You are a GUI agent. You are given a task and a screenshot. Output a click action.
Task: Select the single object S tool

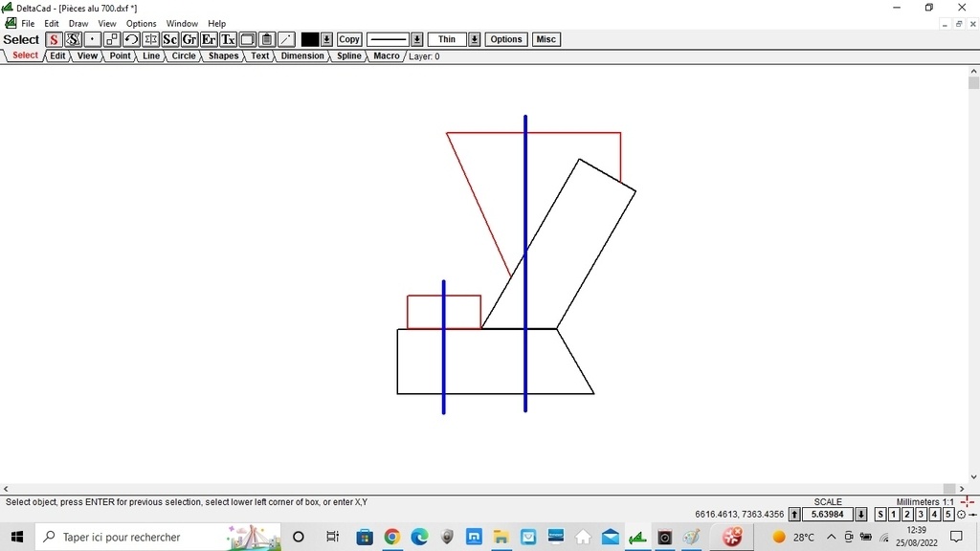click(x=55, y=39)
